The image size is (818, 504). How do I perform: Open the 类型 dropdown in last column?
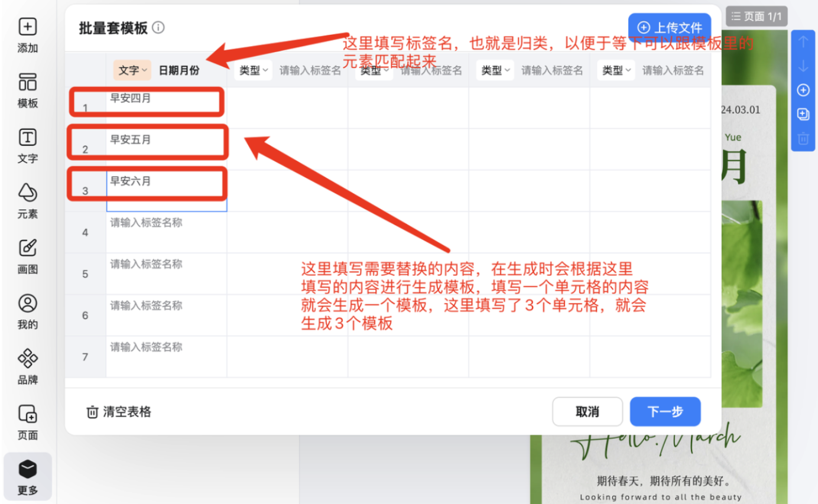[617, 70]
